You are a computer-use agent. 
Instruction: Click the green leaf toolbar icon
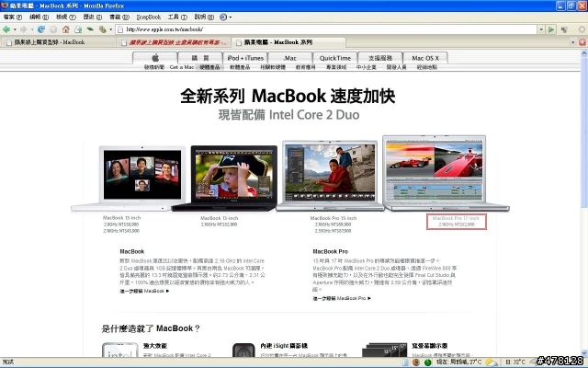point(90,29)
